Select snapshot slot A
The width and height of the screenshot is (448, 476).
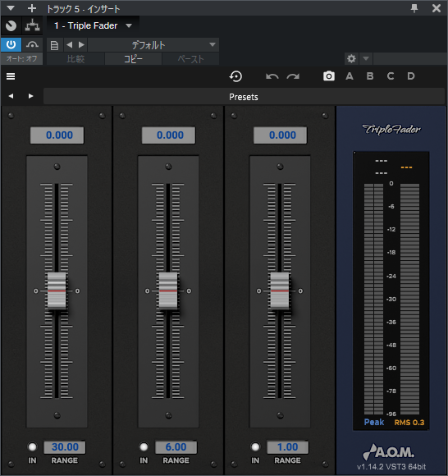point(350,76)
